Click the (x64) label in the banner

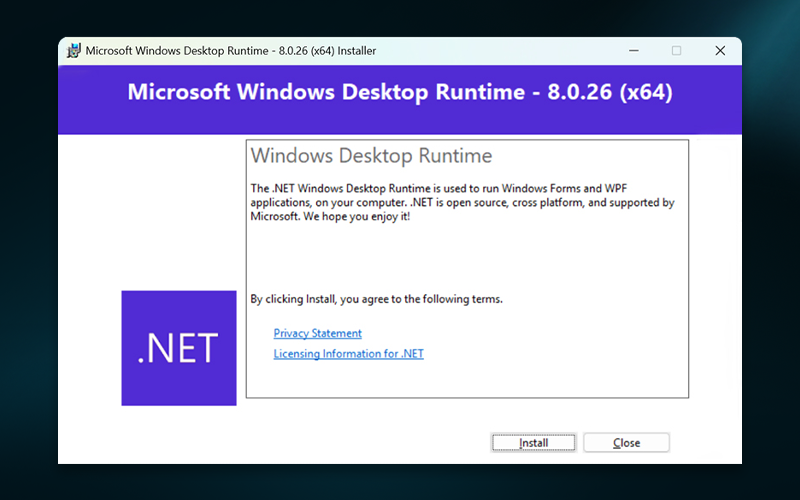point(646,93)
